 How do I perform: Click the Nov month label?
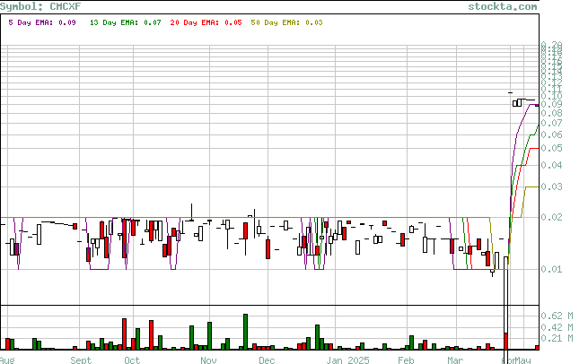click(x=208, y=360)
